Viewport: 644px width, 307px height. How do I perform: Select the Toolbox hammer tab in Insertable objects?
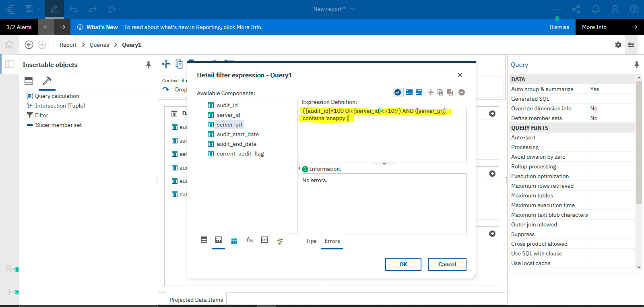pos(47,81)
